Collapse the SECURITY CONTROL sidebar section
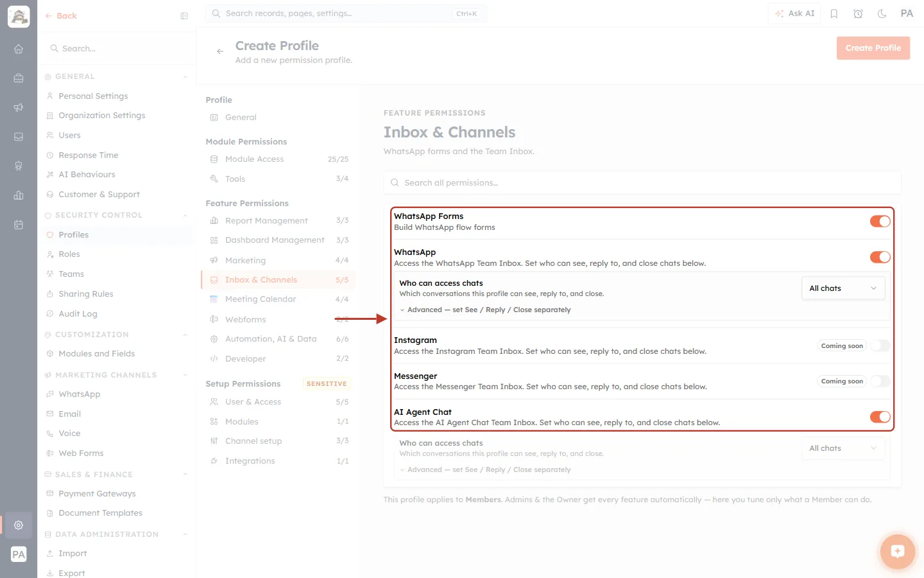This screenshot has width=924, height=578. click(185, 216)
